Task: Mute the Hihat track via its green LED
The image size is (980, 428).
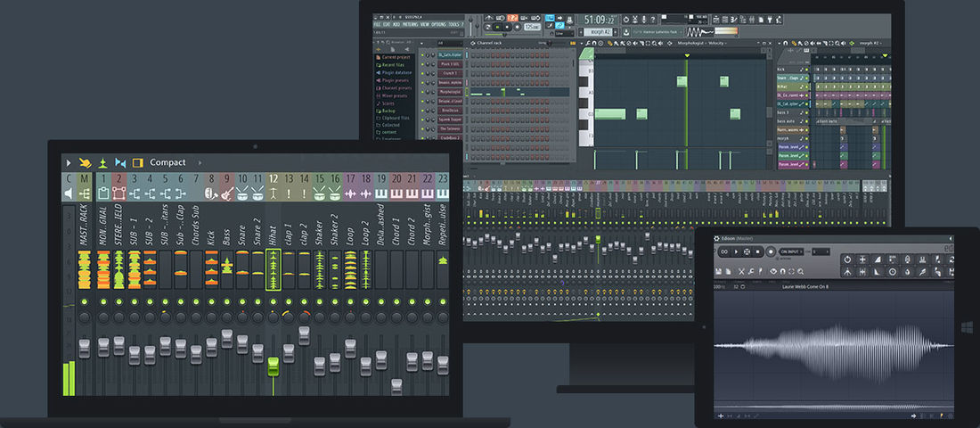Action: (x=274, y=301)
